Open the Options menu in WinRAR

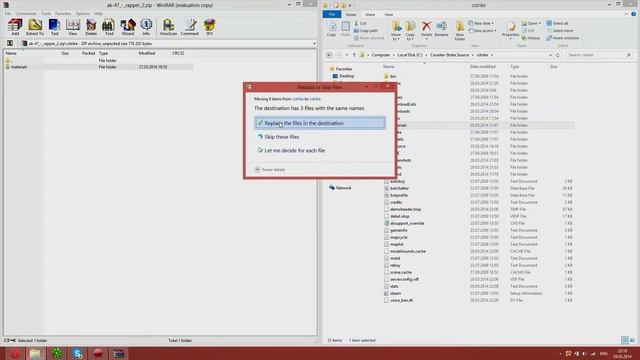82,13
